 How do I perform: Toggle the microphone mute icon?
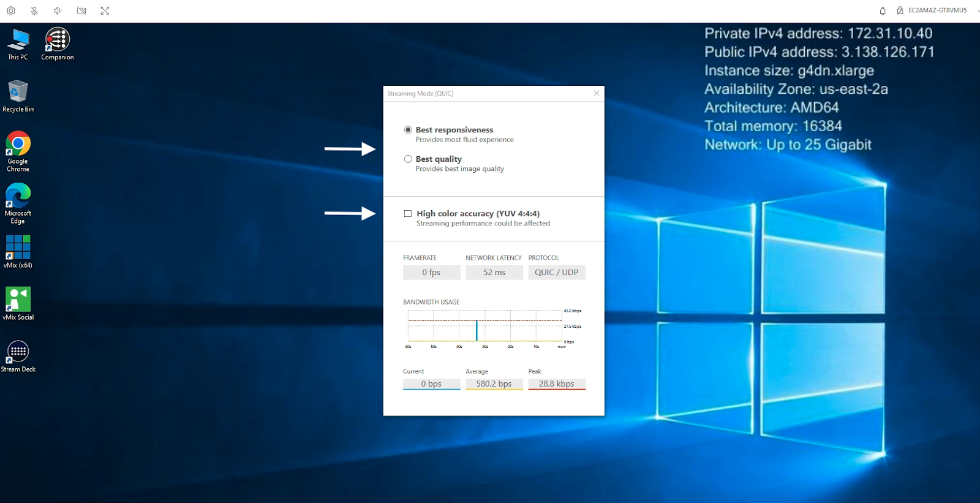click(34, 10)
